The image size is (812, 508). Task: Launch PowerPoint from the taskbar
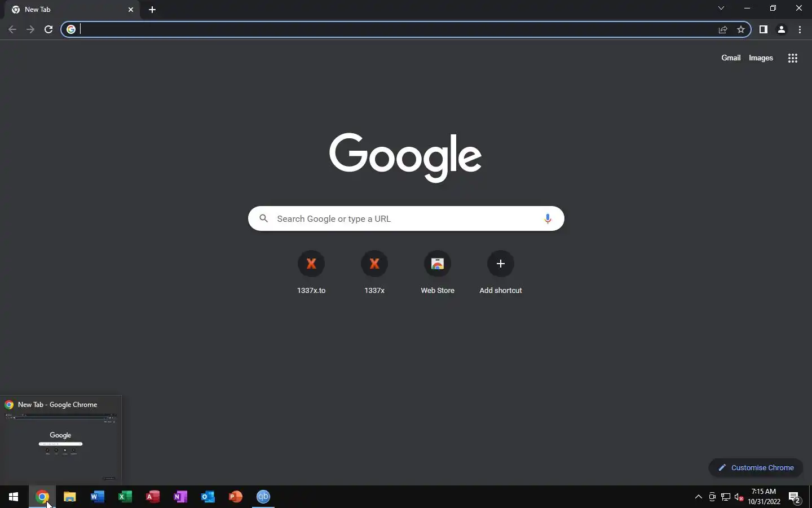tap(235, 497)
